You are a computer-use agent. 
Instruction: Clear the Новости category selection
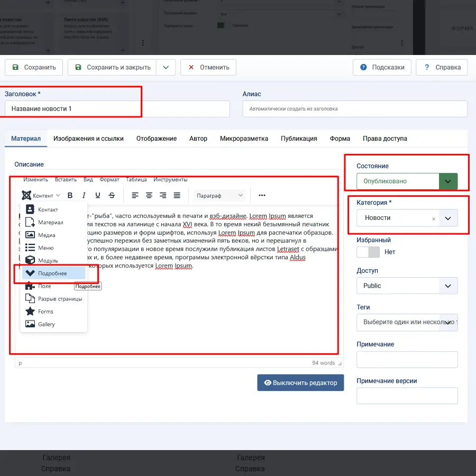pyautogui.click(x=434, y=218)
